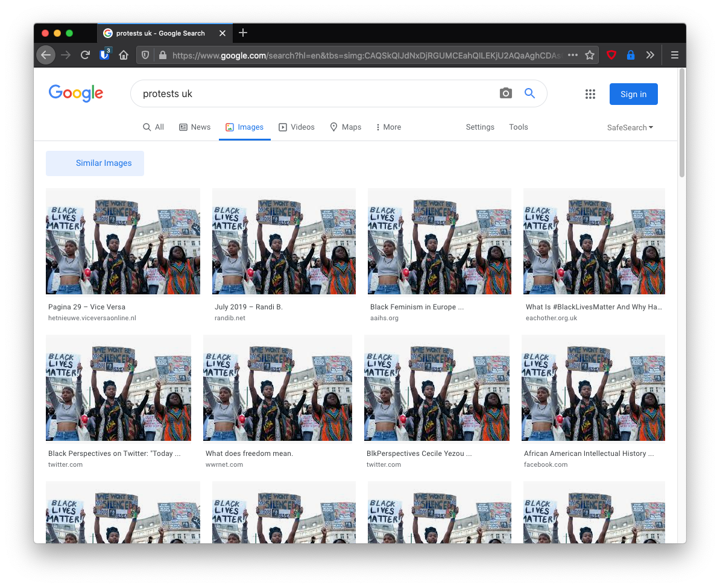Open the What Is #BlackLivesMatter image

(x=594, y=241)
